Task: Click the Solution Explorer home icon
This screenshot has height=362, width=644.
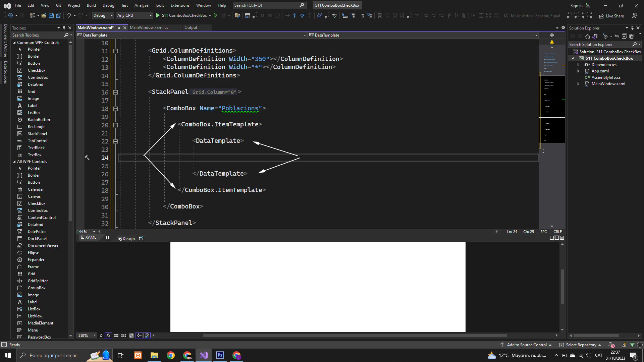Action: tap(587, 36)
